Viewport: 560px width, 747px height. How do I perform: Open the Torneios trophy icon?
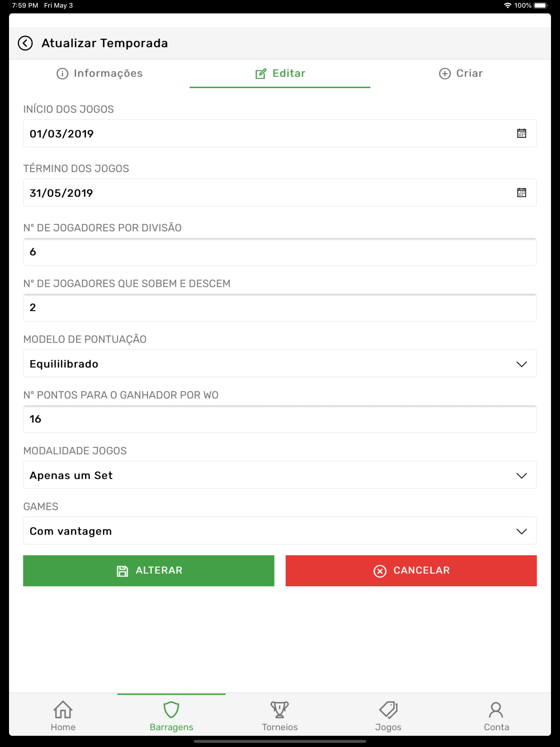(280, 710)
